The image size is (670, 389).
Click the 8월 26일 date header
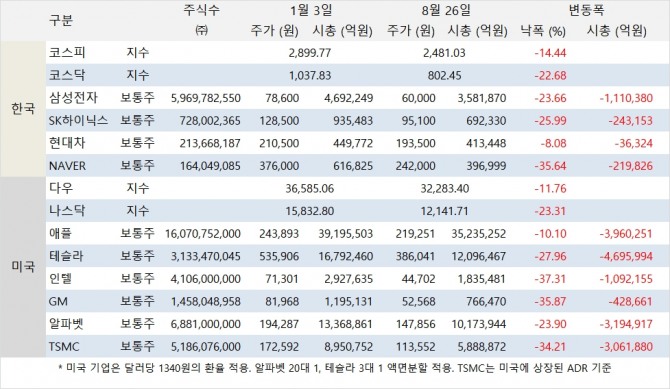[446, 10]
